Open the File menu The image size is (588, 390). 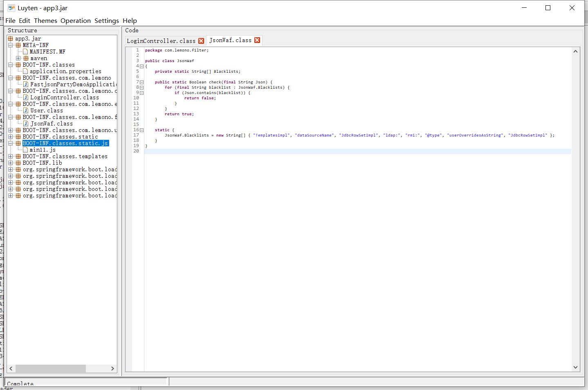tap(10, 20)
